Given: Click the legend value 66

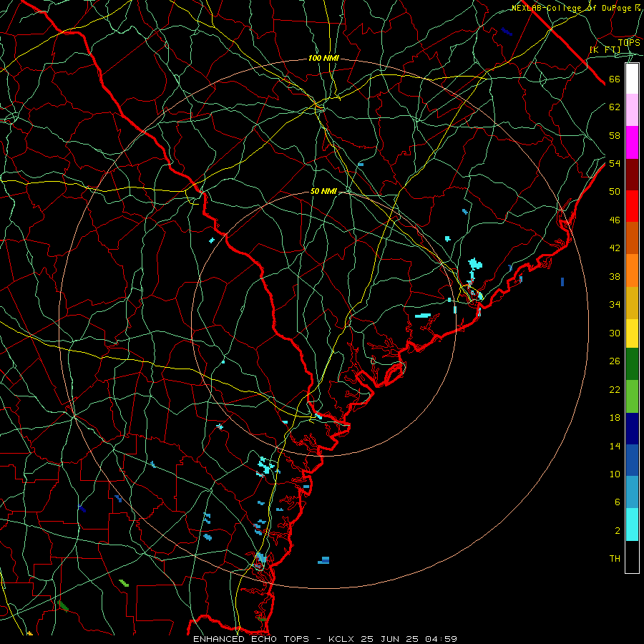Looking at the screenshot, I should 615,79.
